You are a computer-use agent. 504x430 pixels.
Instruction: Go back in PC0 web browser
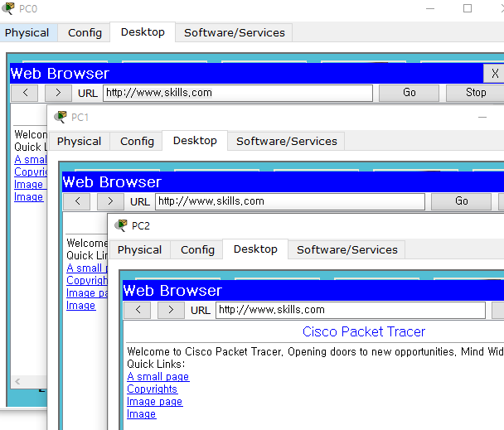point(25,93)
